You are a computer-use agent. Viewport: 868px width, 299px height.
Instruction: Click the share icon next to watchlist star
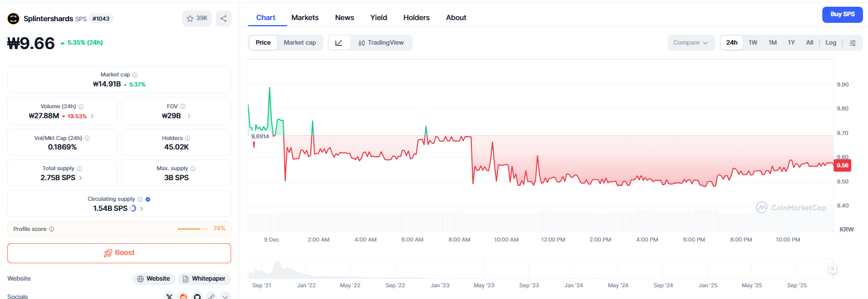pos(223,18)
